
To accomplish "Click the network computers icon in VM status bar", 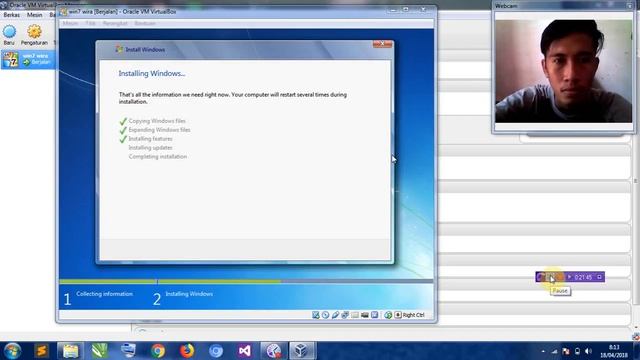I will point(345,315).
